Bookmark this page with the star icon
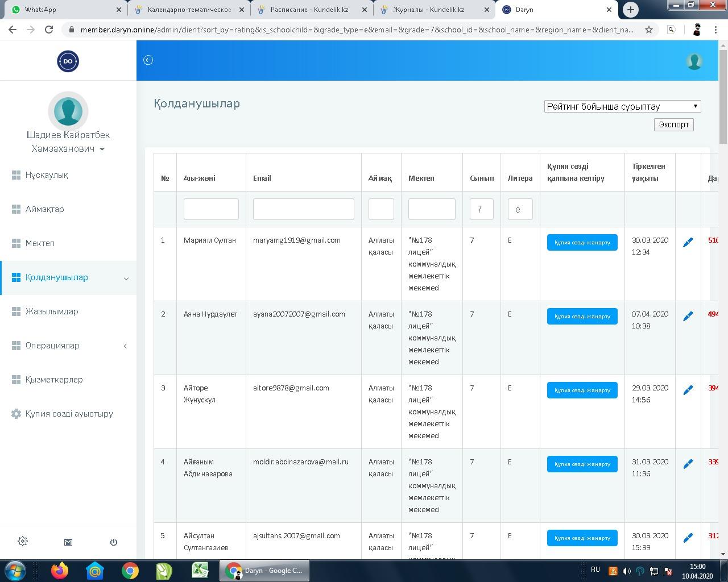The width and height of the screenshot is (728, 582). [x=649, y=30]
